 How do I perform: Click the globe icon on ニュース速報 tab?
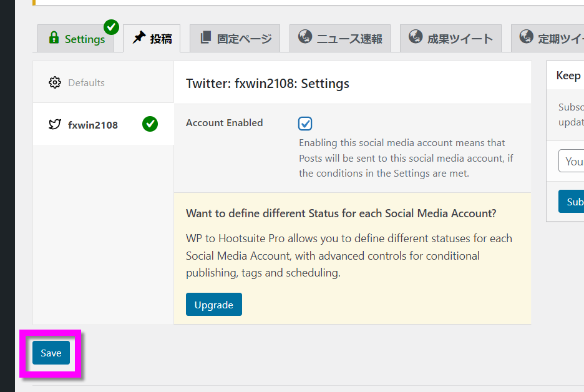coord(305,37)
